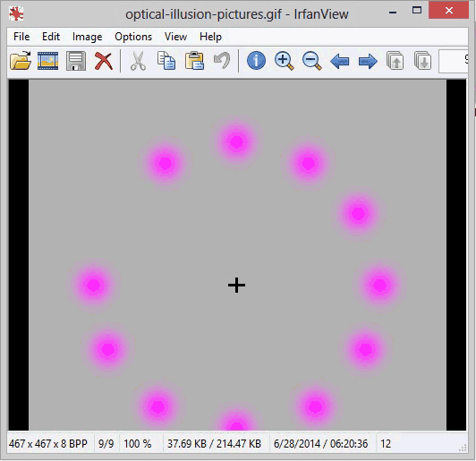This screenshot has height=461, width=476.
Task: Open the Image menu
Action: coord(87,37)
